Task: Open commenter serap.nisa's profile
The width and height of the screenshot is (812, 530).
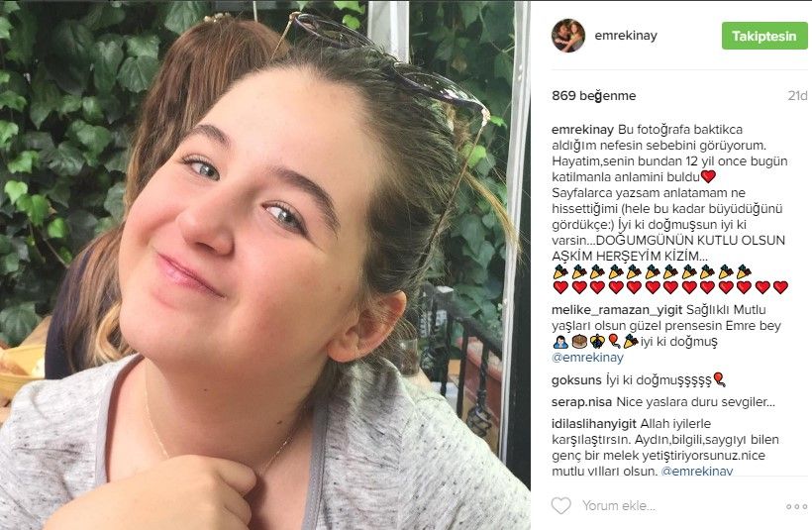Action: [x=581, y=402]
